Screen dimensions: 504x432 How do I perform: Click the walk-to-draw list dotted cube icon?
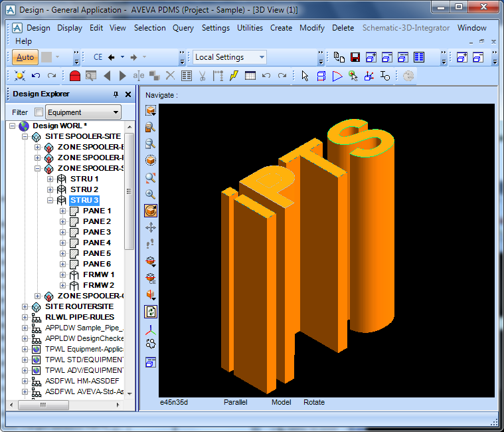pyautogui.click(x=151, y=161)
